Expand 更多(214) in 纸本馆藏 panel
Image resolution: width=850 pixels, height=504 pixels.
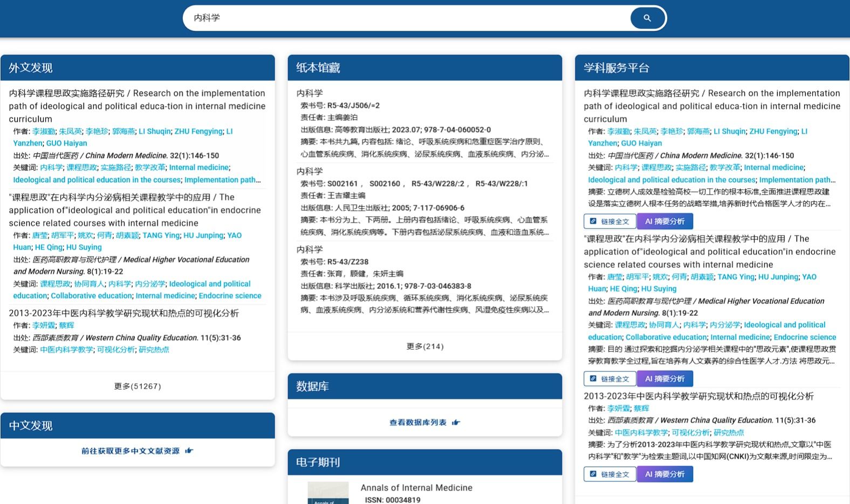point(425,347)
